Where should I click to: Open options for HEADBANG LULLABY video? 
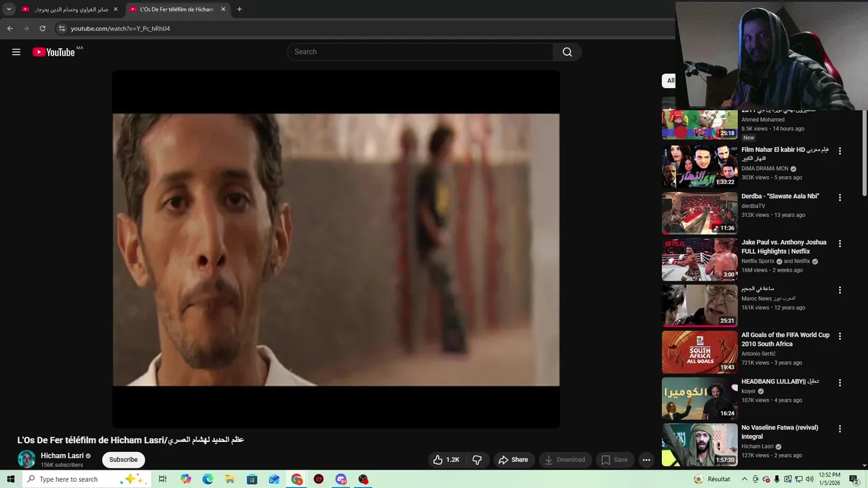840,382
